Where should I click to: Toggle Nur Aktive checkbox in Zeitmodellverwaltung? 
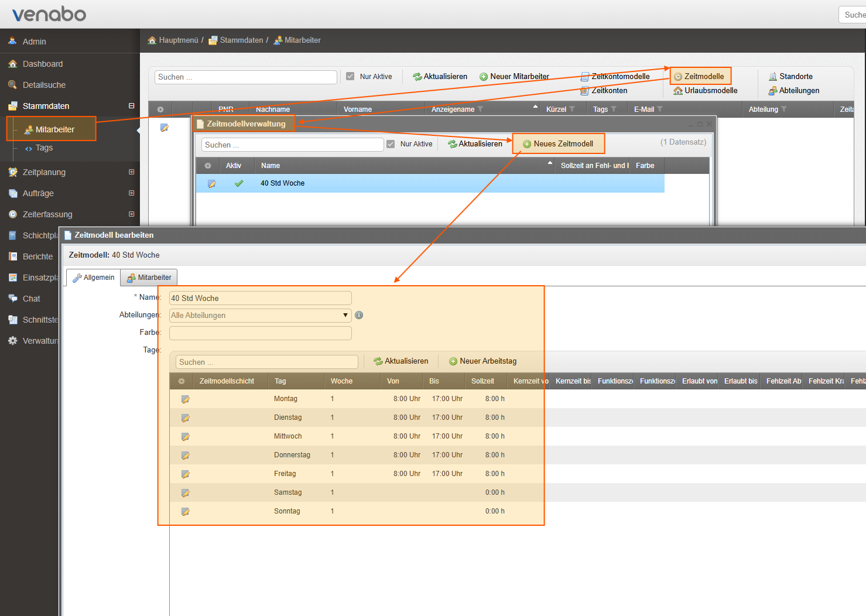pos(391,144)
